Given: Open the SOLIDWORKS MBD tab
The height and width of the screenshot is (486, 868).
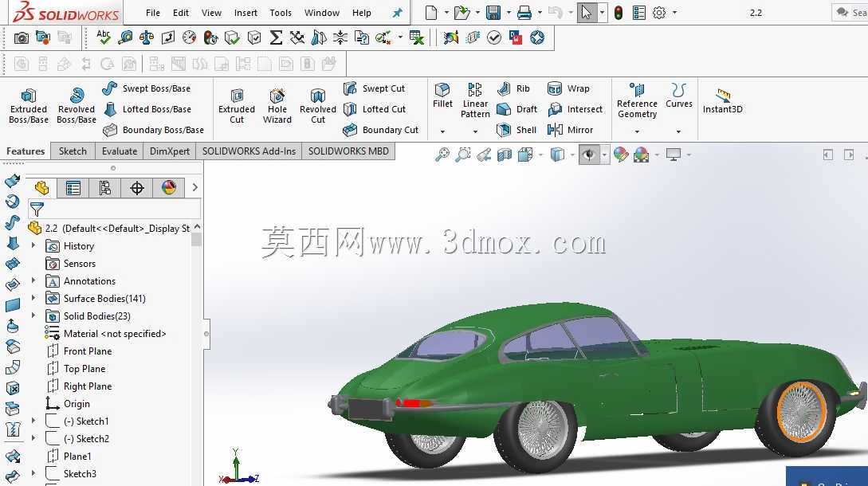Looking at the screenshot, I should pos(348,151).
